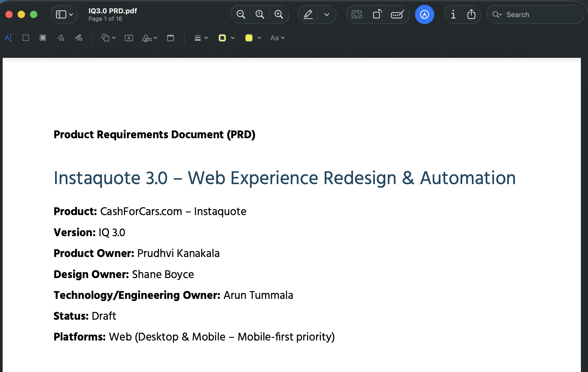Select the Highlight pen tool
The image size is (588, 372).
pyautogui.click(x=308, y=14)
